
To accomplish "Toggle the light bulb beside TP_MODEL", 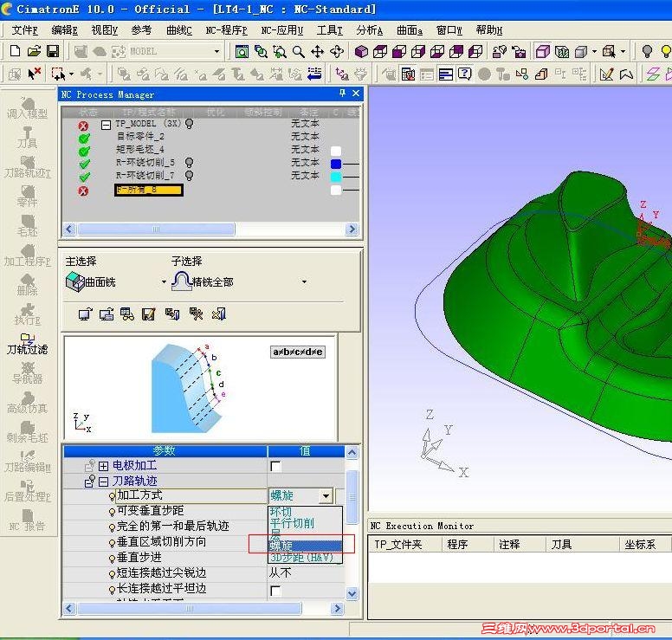I will 189,124.
